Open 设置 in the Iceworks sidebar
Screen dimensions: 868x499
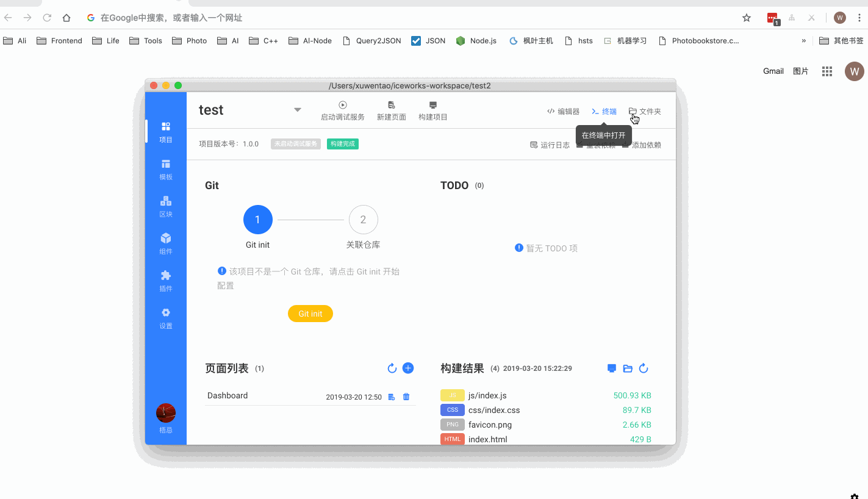click(166, 318)
